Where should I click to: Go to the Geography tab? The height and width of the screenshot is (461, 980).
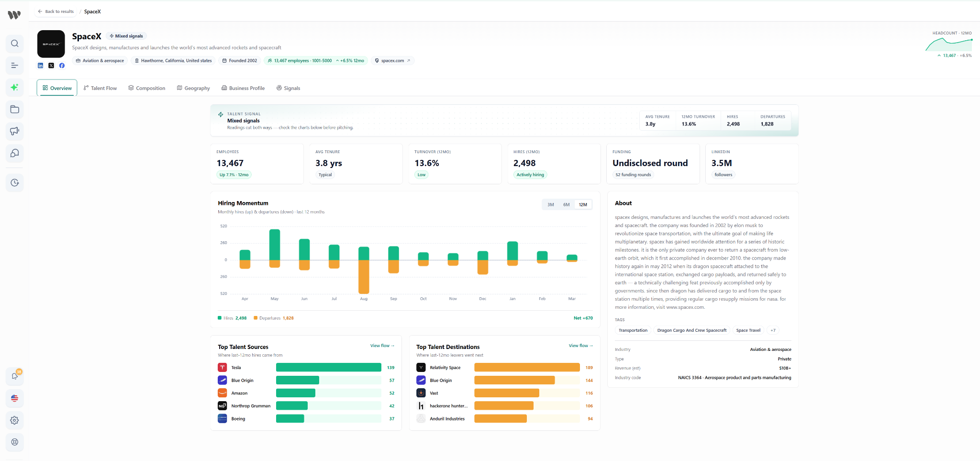click(x=193, y=88)
